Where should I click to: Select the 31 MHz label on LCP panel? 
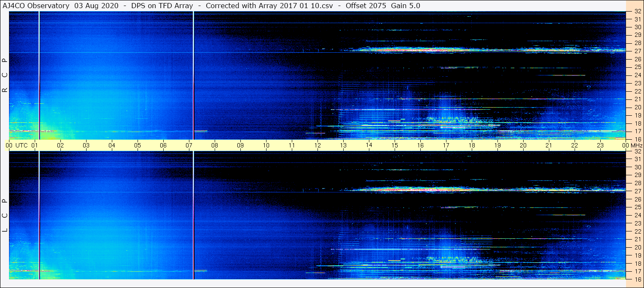pyautogui.click(x=637, y=159)
